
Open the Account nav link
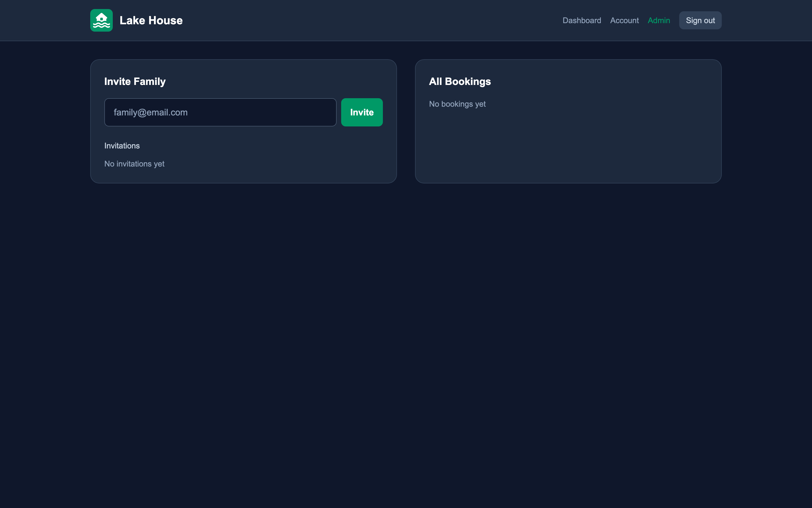[625, 21]
